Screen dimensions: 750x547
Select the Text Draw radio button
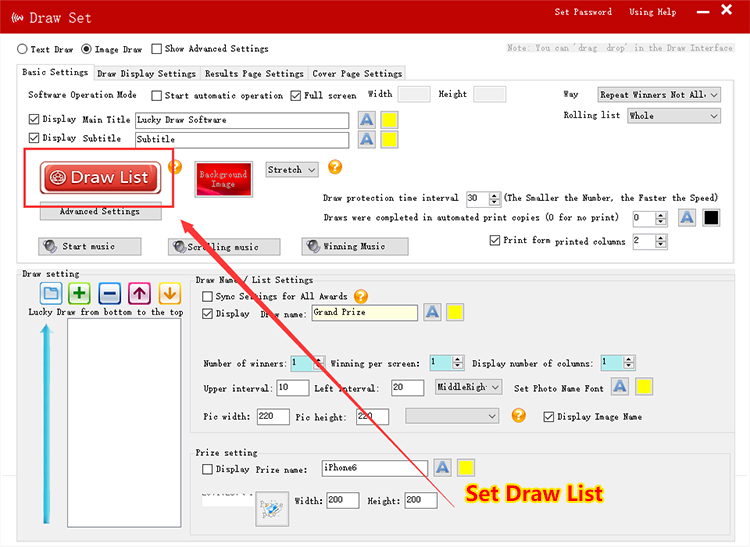point(22,49)
